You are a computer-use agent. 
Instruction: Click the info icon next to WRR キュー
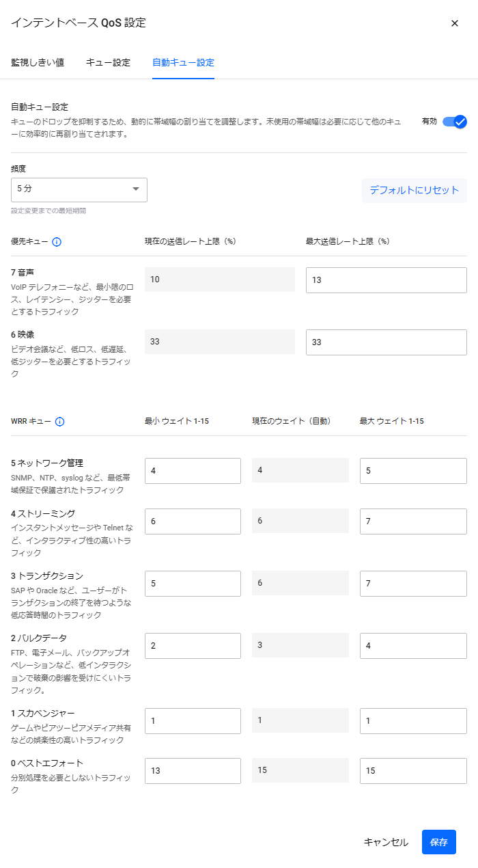(59, 422)
